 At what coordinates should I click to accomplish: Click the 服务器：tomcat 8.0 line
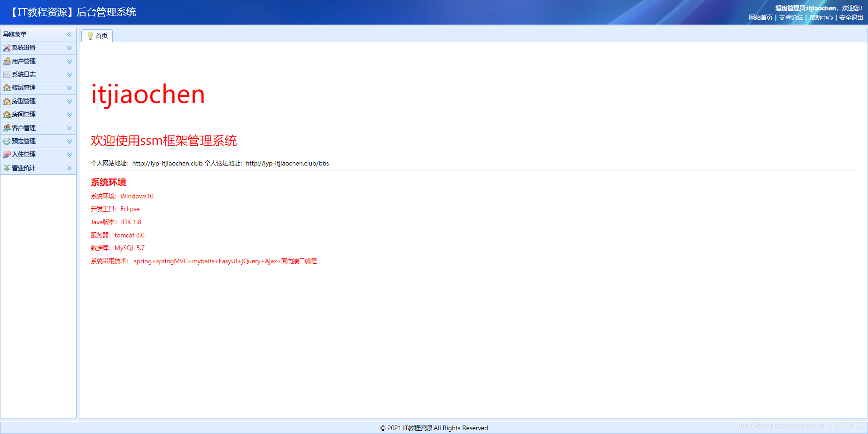117,235
